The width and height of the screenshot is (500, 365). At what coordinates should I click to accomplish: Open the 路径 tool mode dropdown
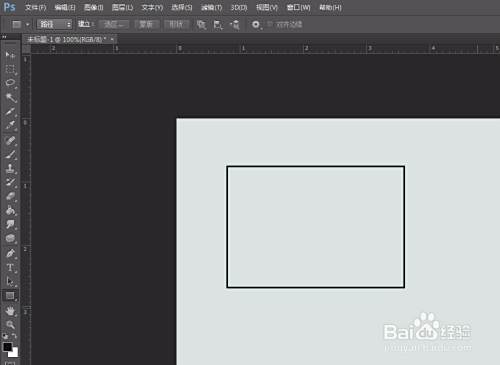[x=54, y=24]
